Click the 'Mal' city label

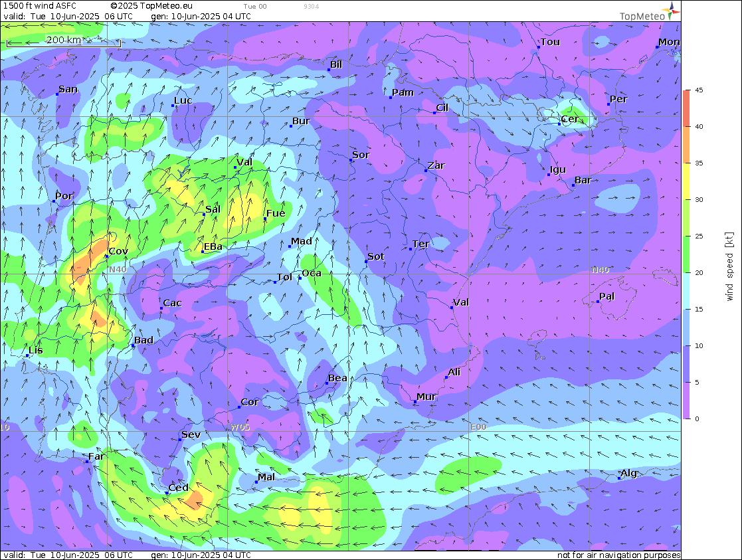click(266, 477)
